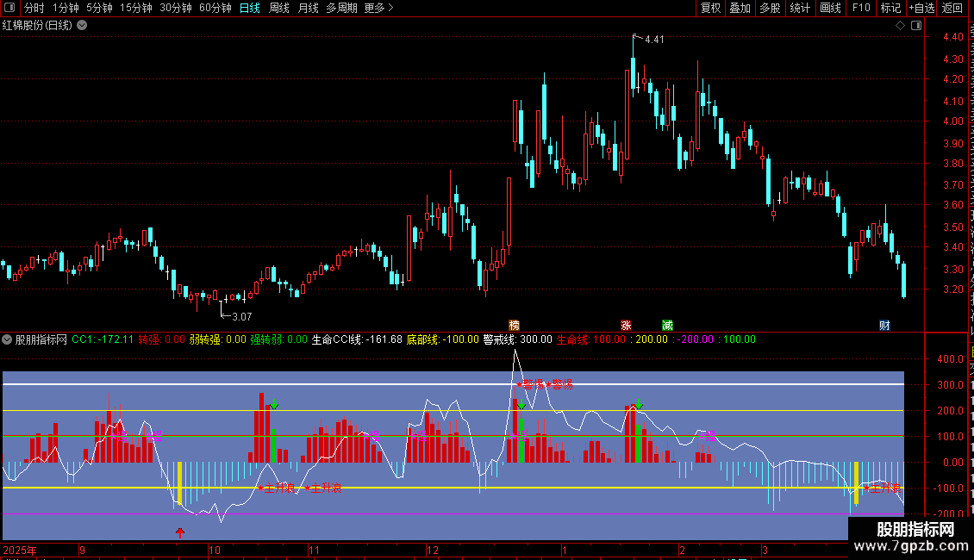Expand the 更多 periods menu
The image size is (974, 560).
(378, 8)
